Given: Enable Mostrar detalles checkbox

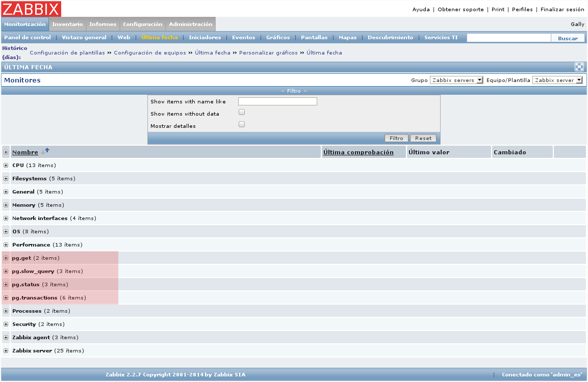Looking at the screenshot, I should point(242,124).
